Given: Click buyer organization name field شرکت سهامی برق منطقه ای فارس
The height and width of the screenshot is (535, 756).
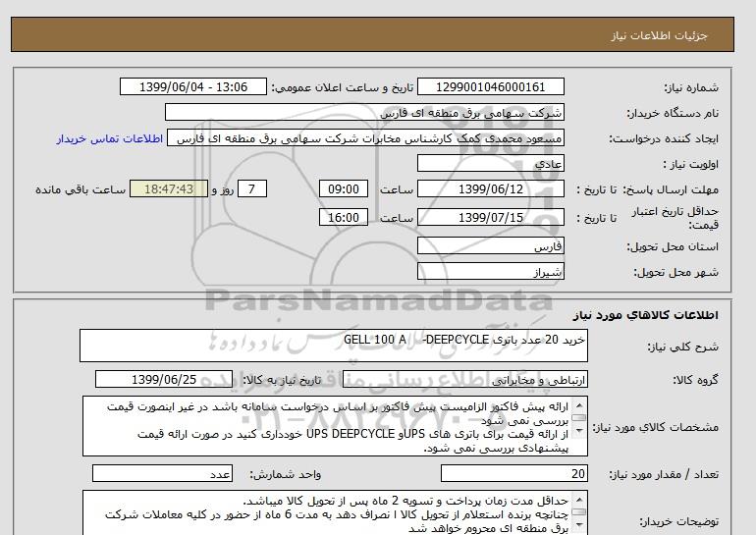Looking at the screenshot, I should click(364, 112).
